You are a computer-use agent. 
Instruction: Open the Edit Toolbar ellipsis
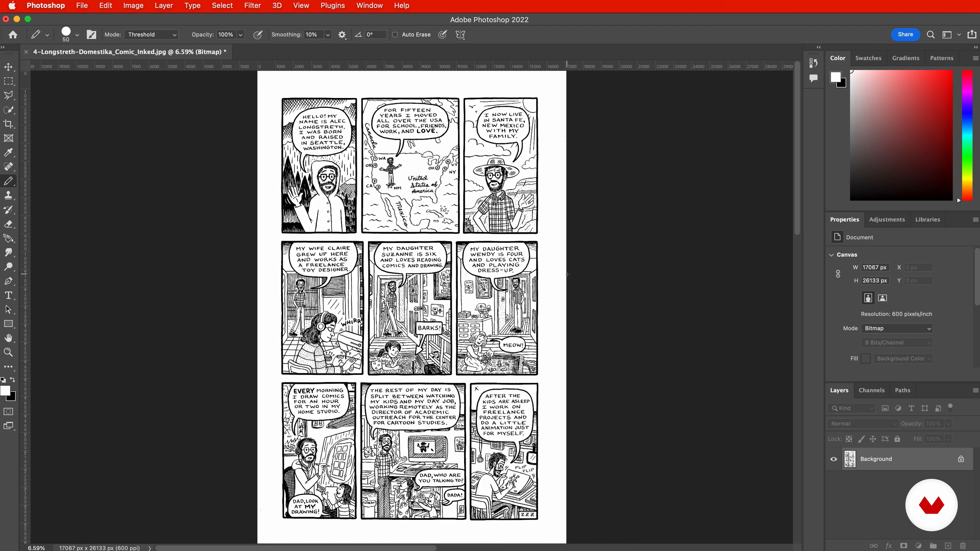8,367
